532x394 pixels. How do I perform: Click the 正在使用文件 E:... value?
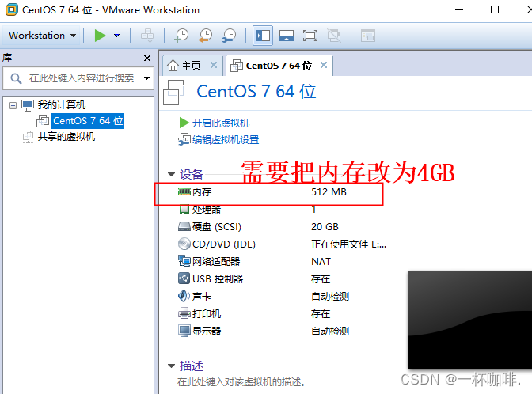(348, 244)
